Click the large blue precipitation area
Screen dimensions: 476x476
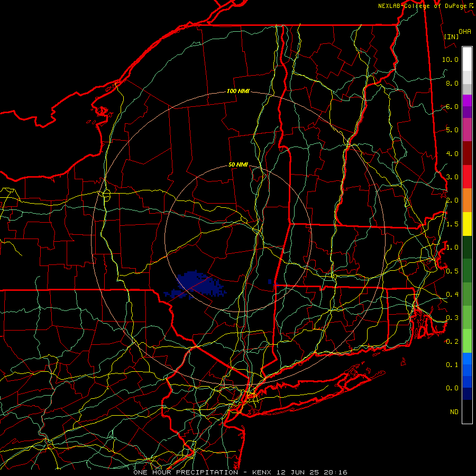[x=197, y=285]
